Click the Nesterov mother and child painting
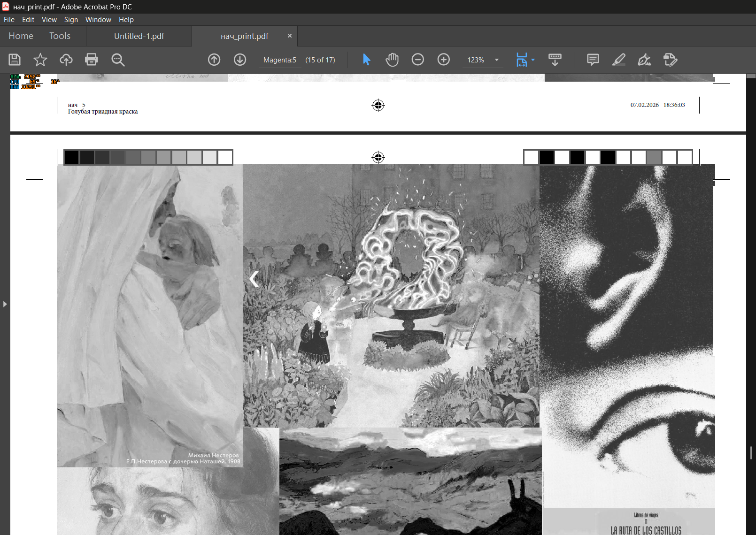Image resolution: width=756 pixels, height=535 pixels. click(x=150, y=315)
